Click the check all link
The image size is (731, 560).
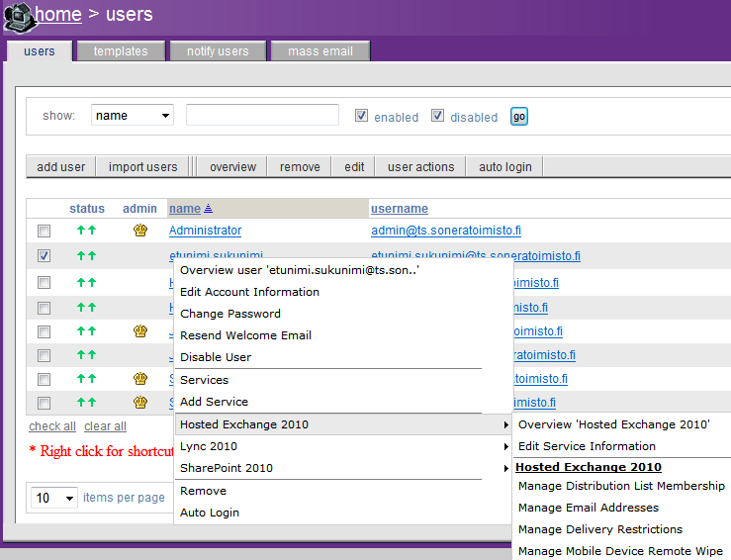coord(52,426)
